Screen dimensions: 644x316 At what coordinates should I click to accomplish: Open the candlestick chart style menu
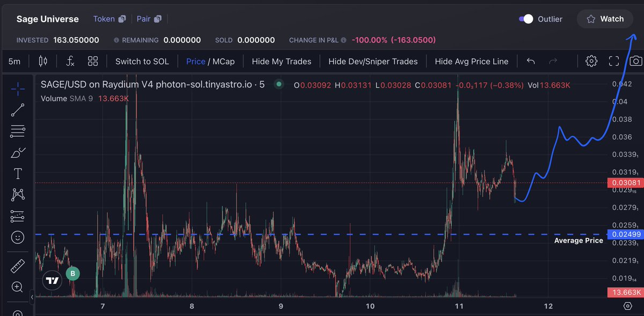tap(43, 61)
